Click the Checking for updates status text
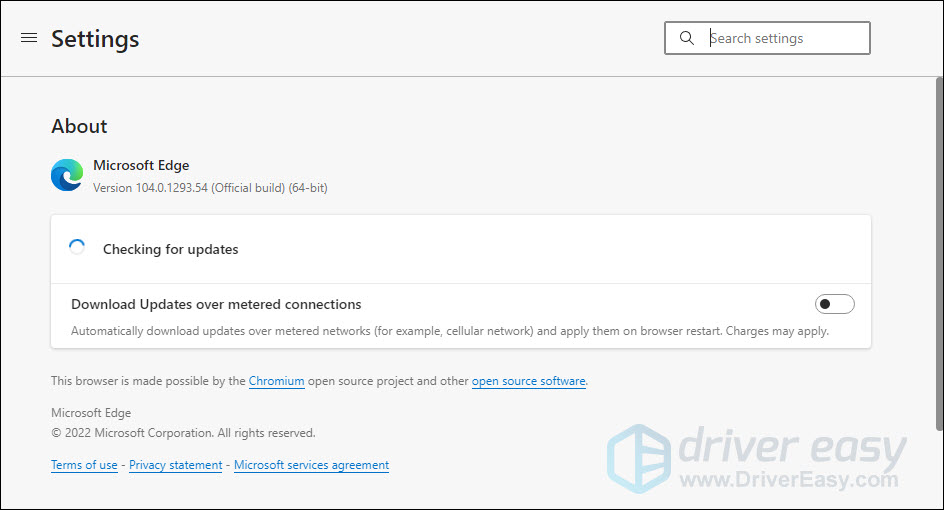This screenshot has width=944, height=510. [x=170, y=249]
